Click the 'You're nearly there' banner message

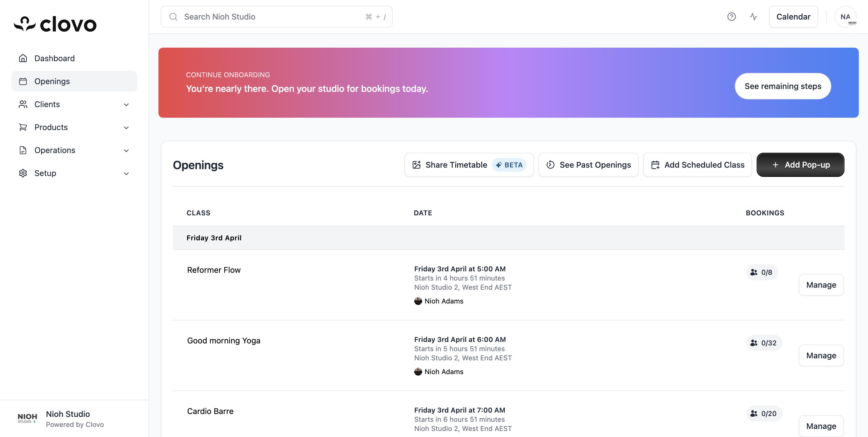307,89
